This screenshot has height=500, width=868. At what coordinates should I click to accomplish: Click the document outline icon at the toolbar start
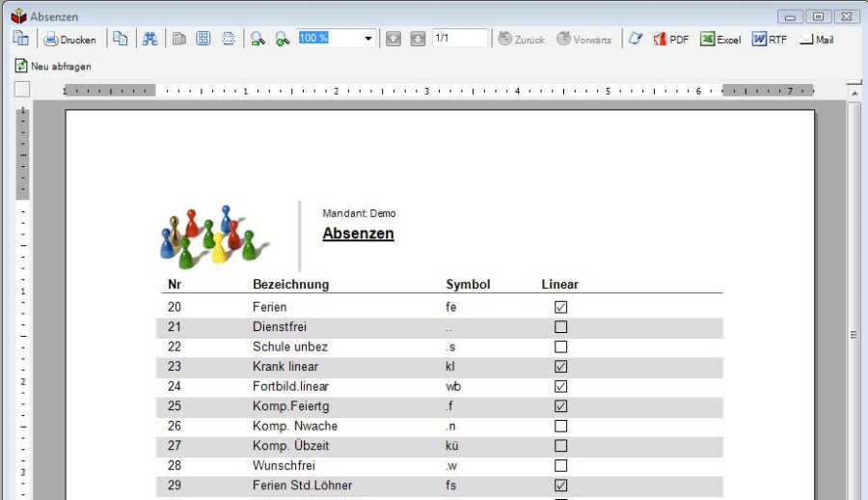click(21, 39)
